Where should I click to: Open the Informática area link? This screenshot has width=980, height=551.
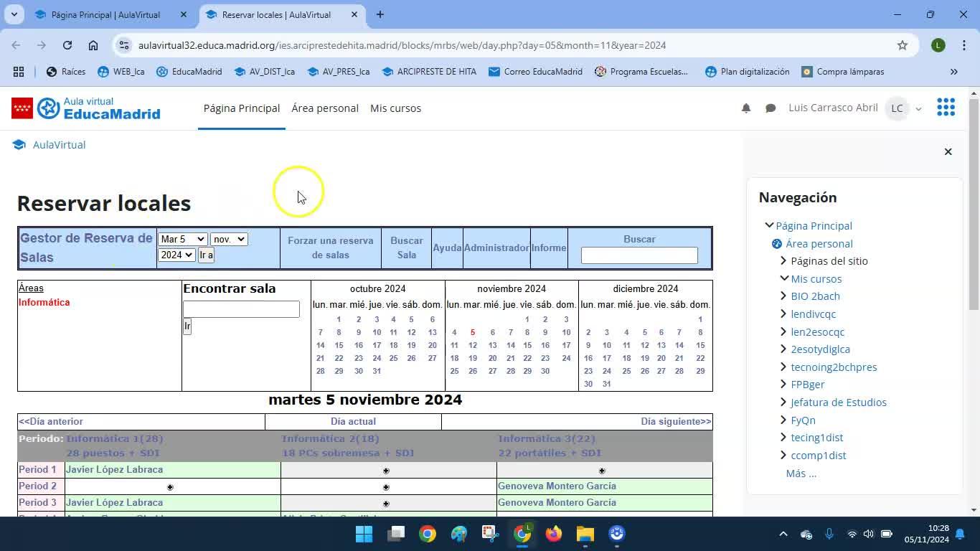click(x=44, y=302)
